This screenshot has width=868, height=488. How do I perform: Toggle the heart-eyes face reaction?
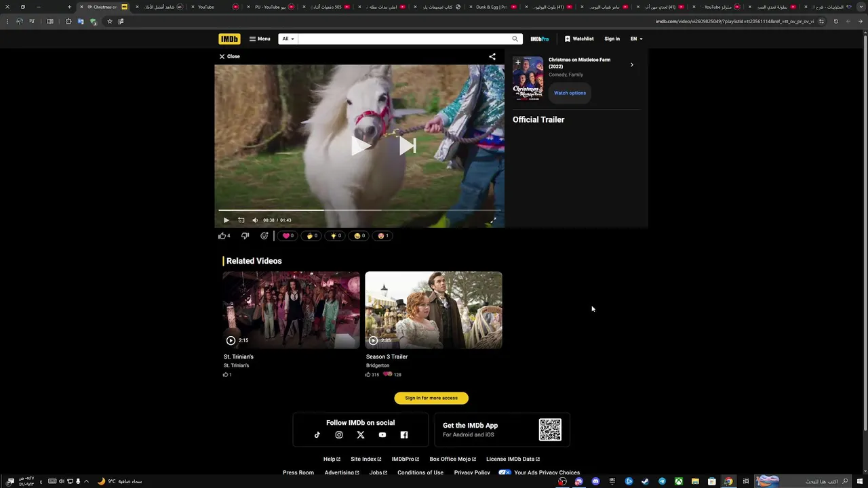[383, 236]
